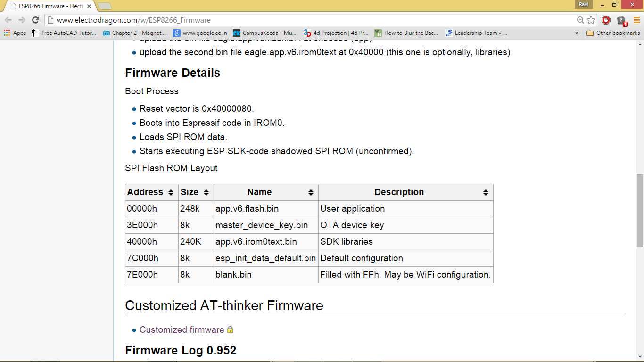Toggle sorting on the Name column
The width and height of the screenshot is (644, 362).
(310, 192)
